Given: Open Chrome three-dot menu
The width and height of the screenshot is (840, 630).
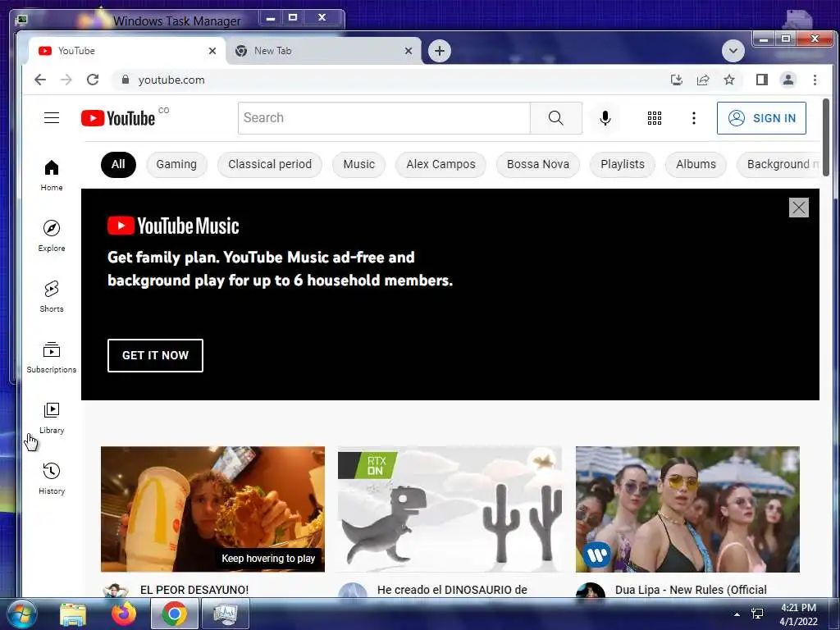Looking at the screenshot, I should click(x=815, y=80).
